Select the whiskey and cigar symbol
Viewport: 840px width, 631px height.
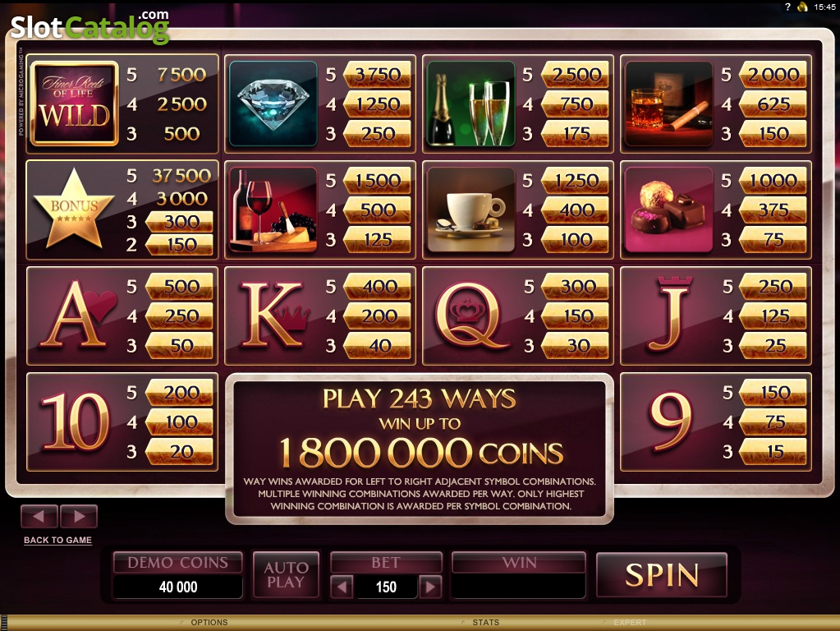669,104
